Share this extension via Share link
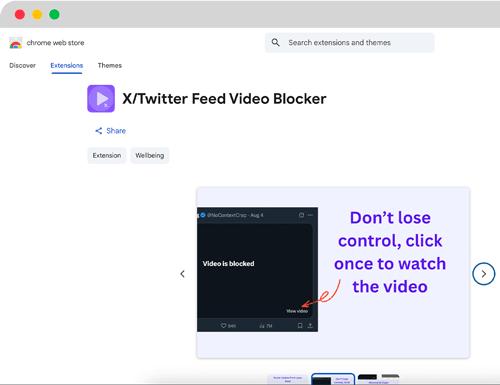Viewport: 500px width, 385px height. click(110, 131)
